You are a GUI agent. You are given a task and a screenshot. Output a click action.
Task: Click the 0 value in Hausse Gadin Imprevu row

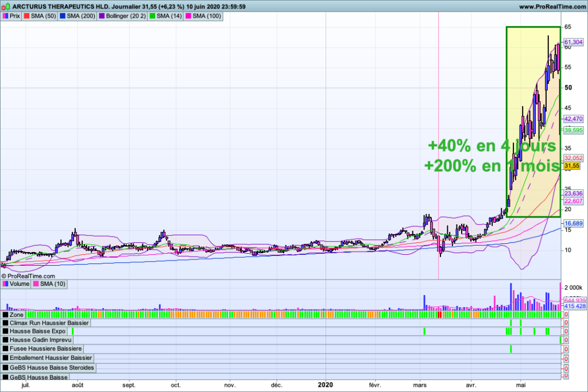566,340
